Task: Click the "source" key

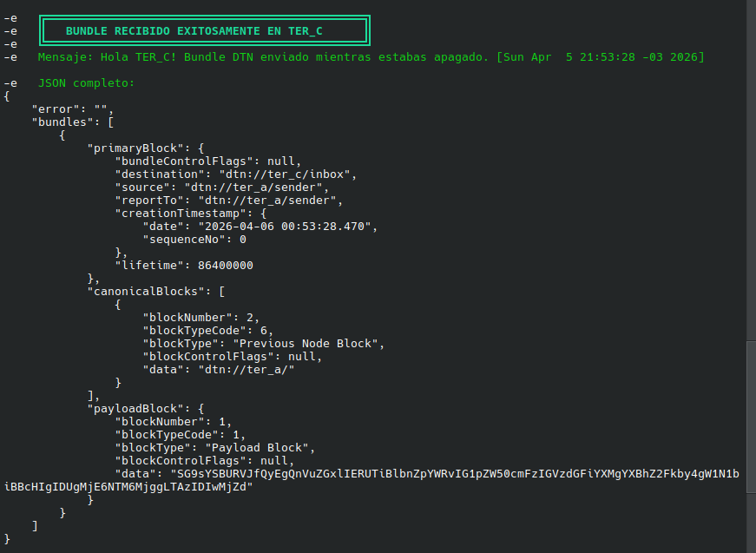Action: (x=145, y=188)
